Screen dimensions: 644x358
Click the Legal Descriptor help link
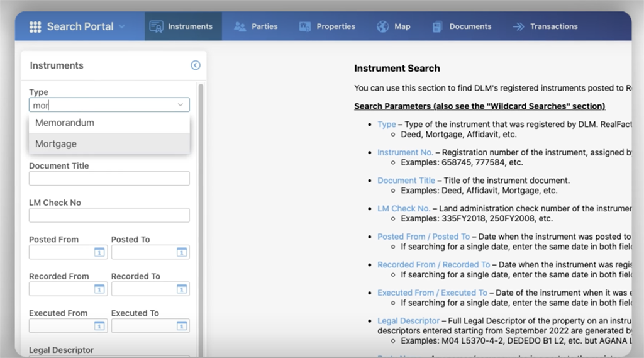408,321
